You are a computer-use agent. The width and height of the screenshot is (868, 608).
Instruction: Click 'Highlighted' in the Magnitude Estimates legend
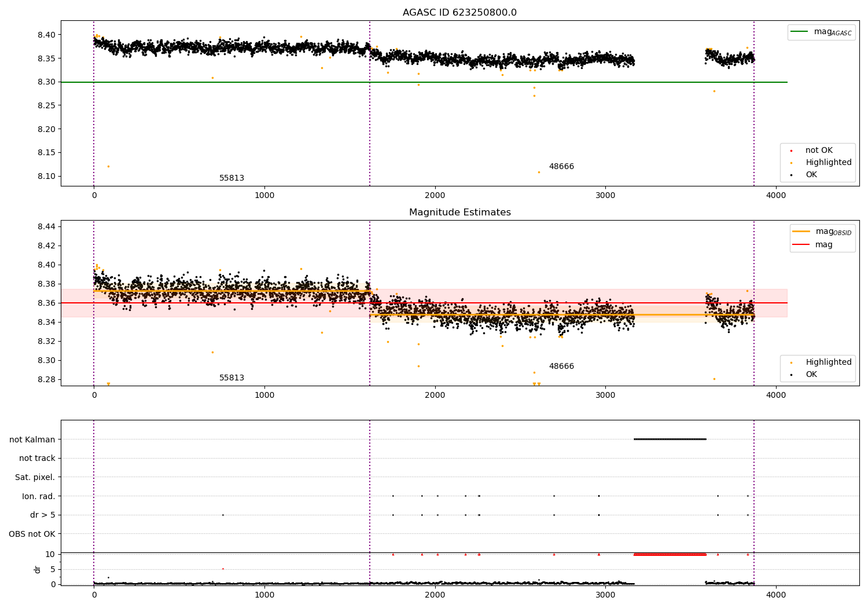pyautogui.click(x=829, y=362)
